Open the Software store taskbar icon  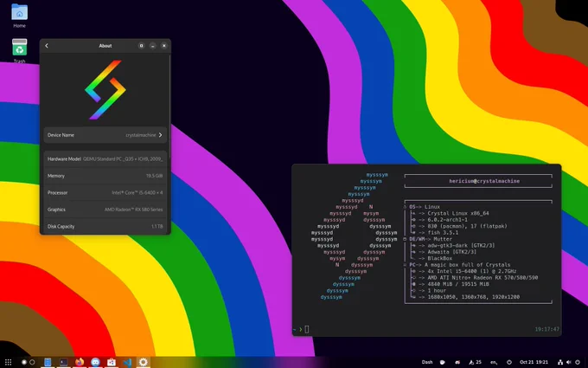(x=112, y=362)
